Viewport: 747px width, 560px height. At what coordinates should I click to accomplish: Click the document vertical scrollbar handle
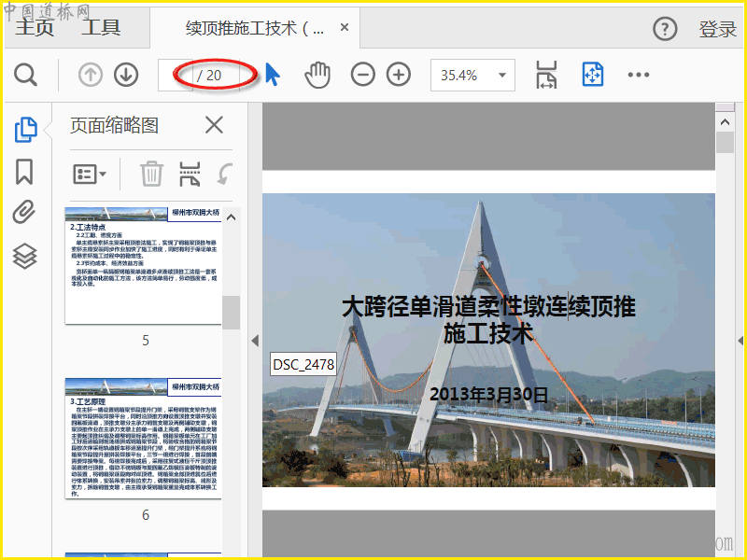[726, 143]
